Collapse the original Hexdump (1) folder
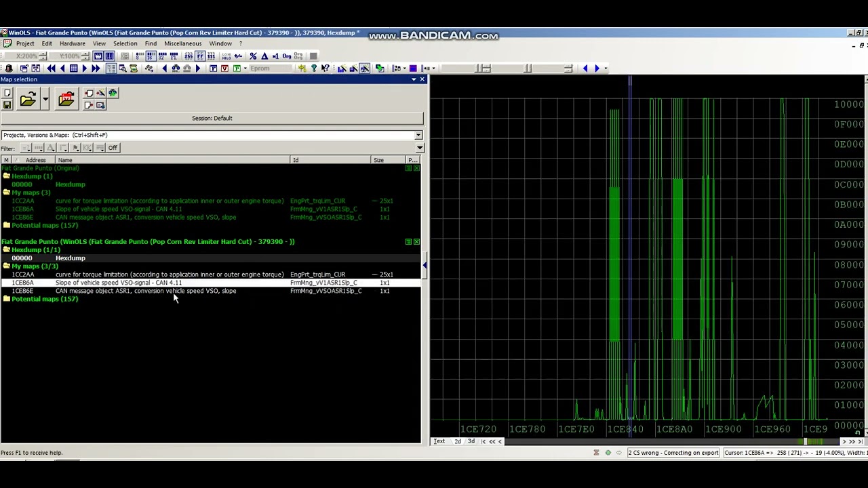This screenshot has width=868, height=488. [6, 176]
